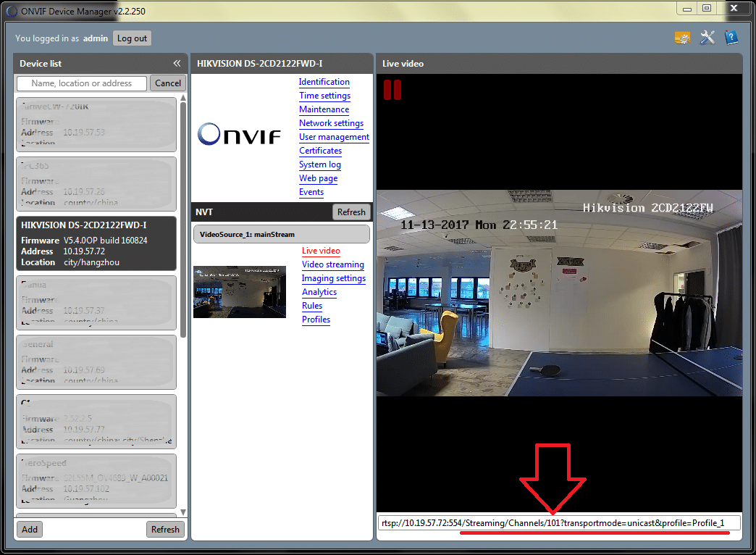The width and height of the screenshot is (756, 555).
Task: Pause the live video stream
Action: pos(392,90)
